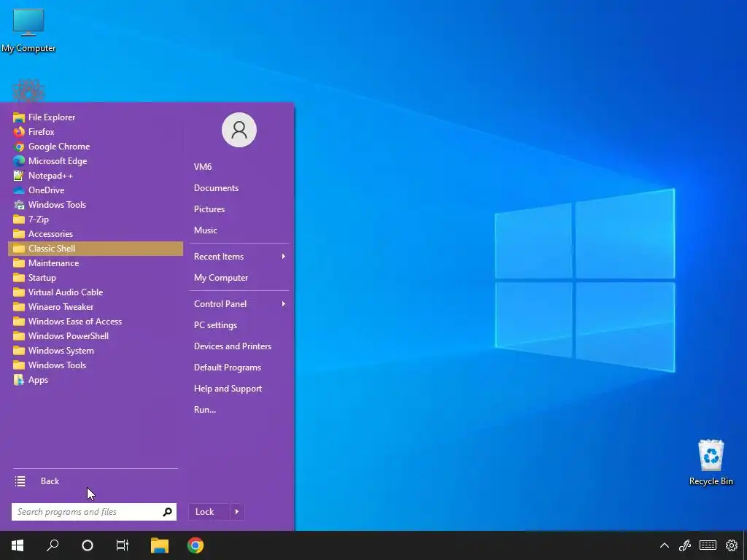The image size is (747, 560).
Task: Expand the Maintenance folder
Action: coord(96,262)
